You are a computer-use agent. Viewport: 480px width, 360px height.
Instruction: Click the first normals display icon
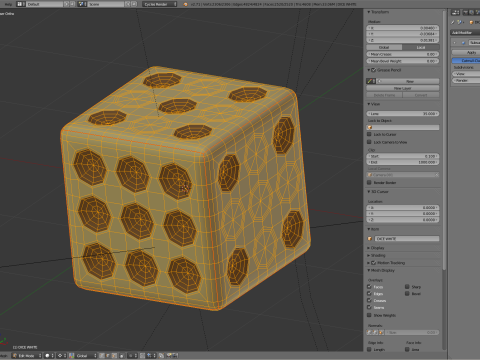370,332
